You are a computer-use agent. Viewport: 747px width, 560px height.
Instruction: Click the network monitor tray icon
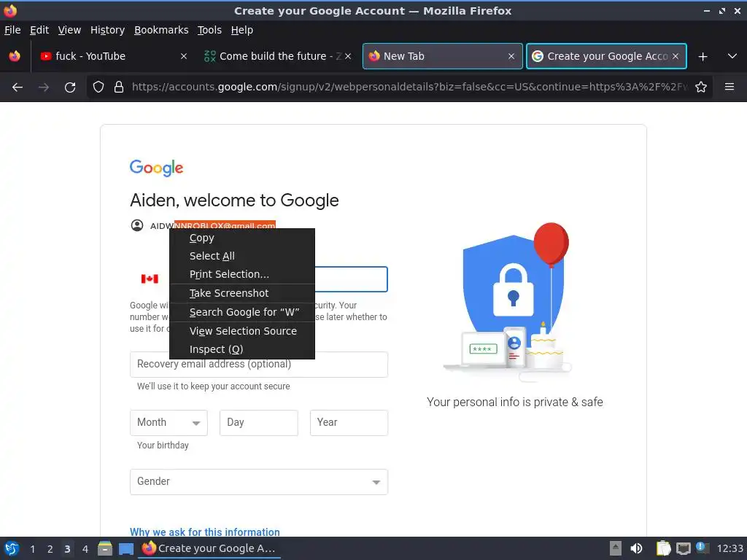pyautogui.click(x=683, y=548)
